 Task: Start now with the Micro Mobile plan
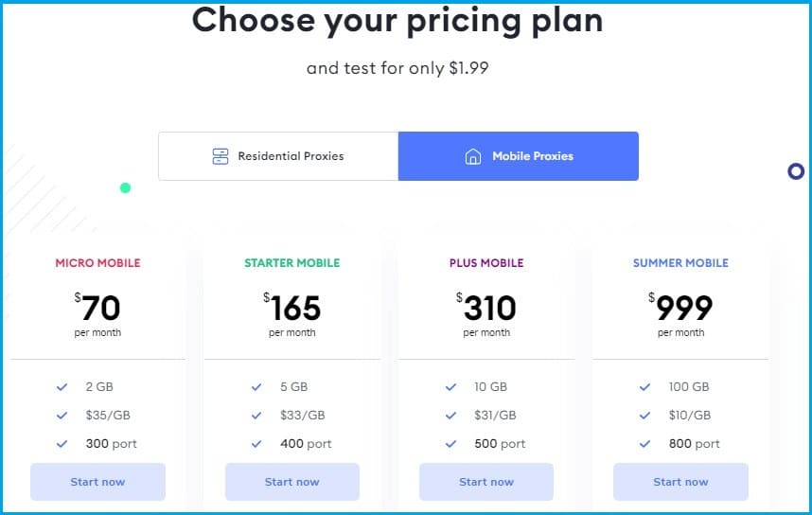97,482
